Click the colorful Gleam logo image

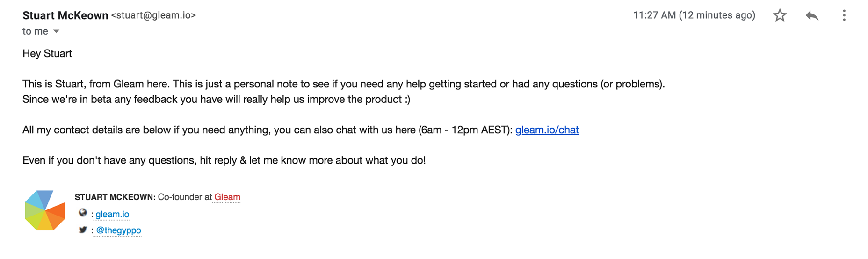click(x=45, y=210)
